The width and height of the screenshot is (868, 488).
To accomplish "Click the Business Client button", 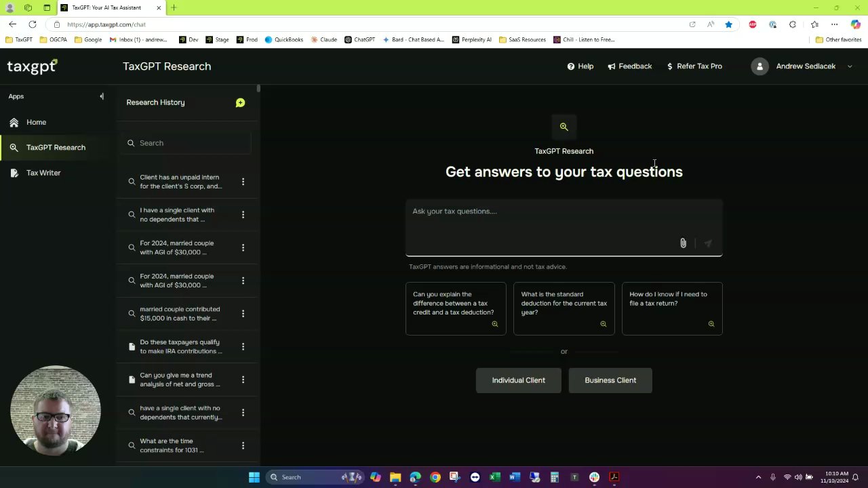I will [x=610, y=380].
